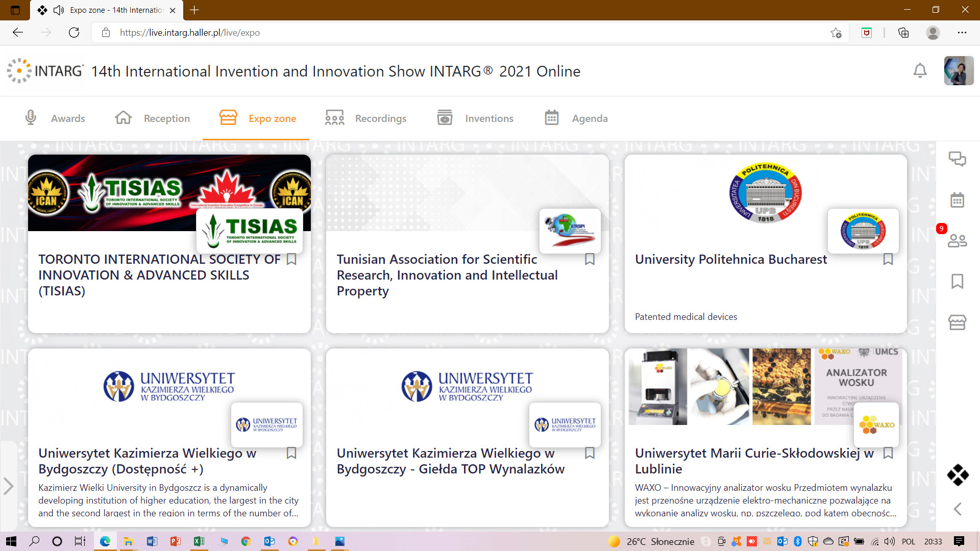980x551 pixels.
Task: Open the Giełda TOP Wynalazków title
Action: (x=451, y=461)
